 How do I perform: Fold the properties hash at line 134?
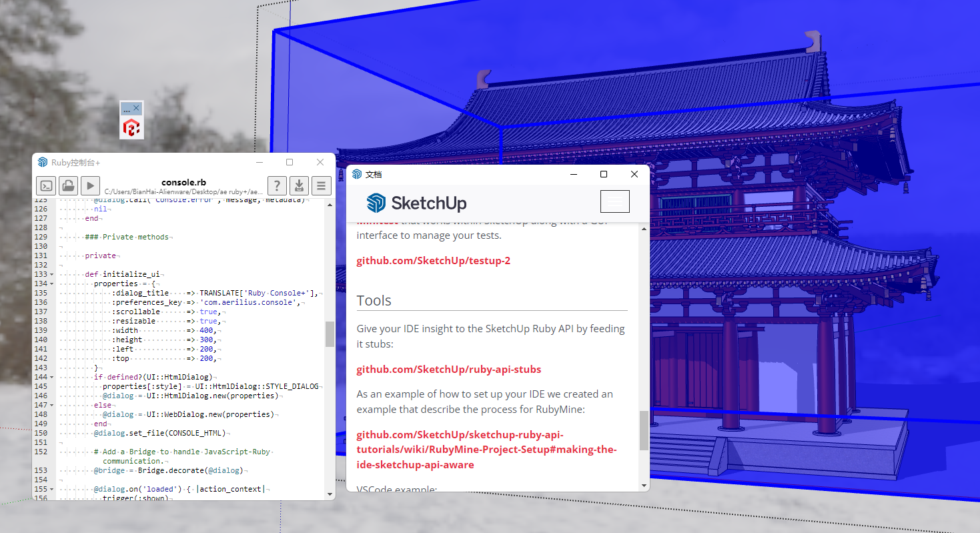tap(53, 284)
